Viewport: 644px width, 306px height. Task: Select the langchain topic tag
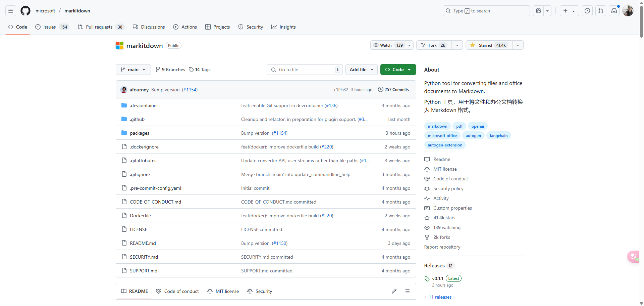tap(499, 136)
